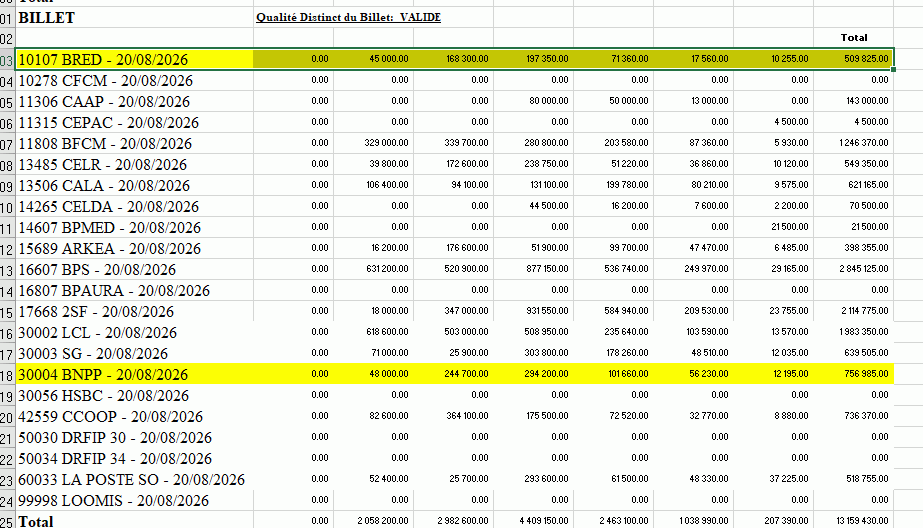Image resolution: width=923 pixels, height=528 pixels.
Task: Click the 756 985.00 total for BNPP
Action: 866,374
